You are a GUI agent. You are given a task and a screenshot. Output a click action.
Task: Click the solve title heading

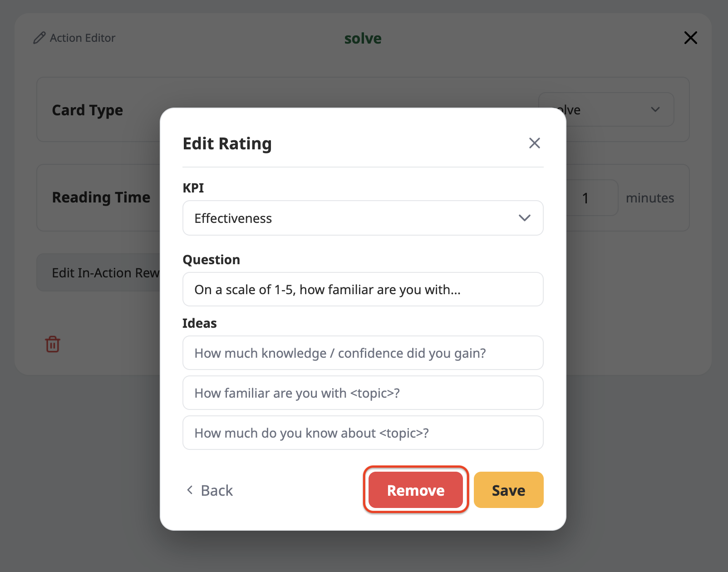pos(363,39)
